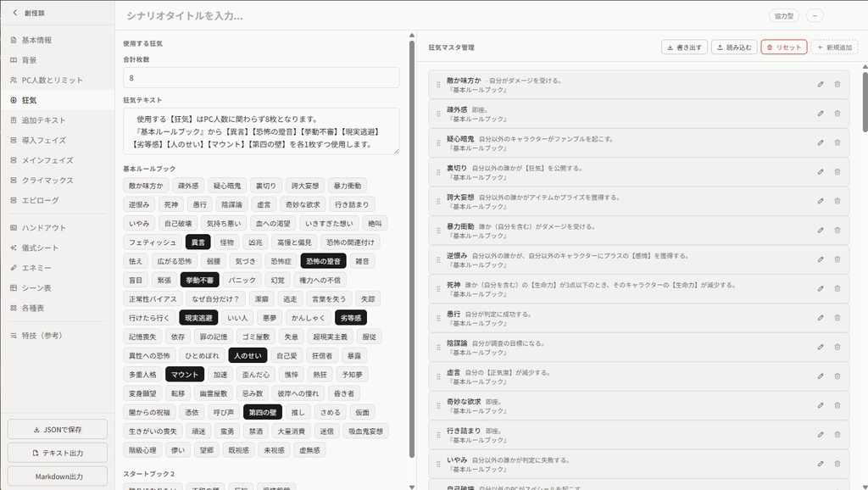Viewport: 868px width, 490px height.
Task: Edit the 愚行 master entry
Action: [x=821, y=318]
